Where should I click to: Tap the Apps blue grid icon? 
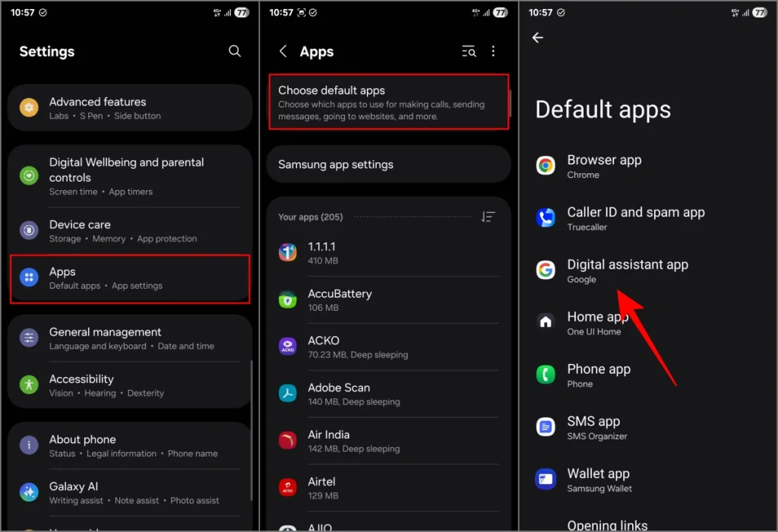pos(29,277)
